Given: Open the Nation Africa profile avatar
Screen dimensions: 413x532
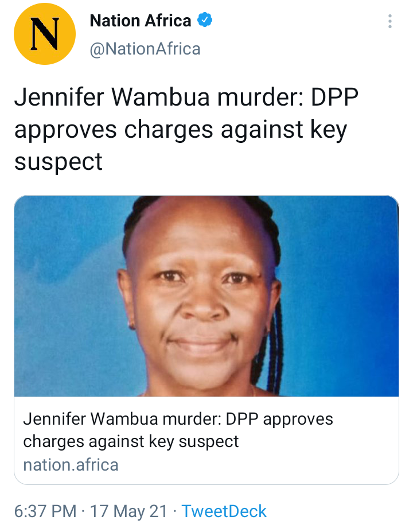Looking at the screenshot, I should [44, 34].
